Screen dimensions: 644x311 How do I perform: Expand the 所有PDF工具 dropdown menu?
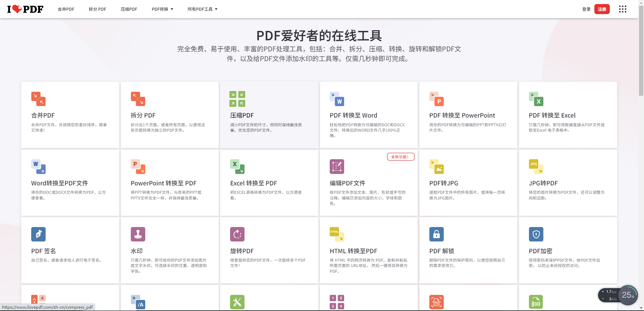[202, 9]
